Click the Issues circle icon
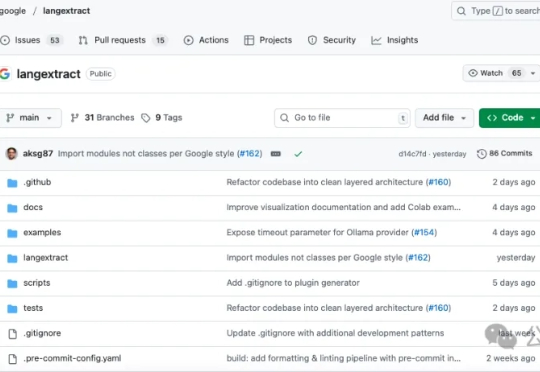540x372 pixels. point(5,40)
